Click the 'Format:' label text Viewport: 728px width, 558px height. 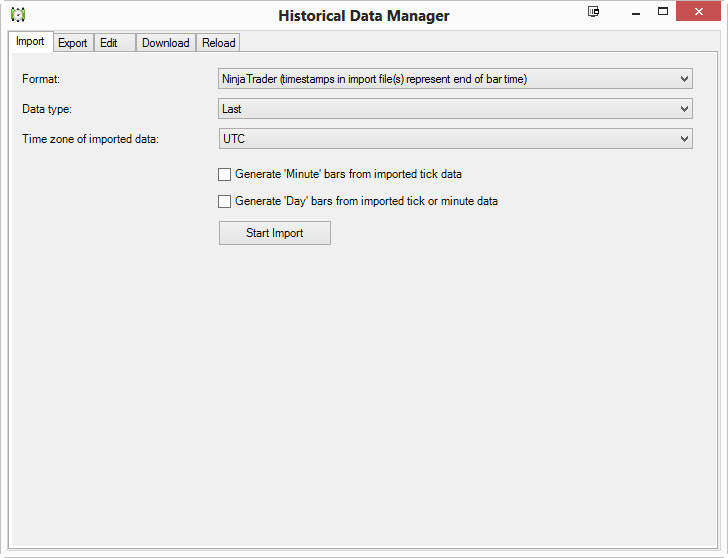pos(41,79)
